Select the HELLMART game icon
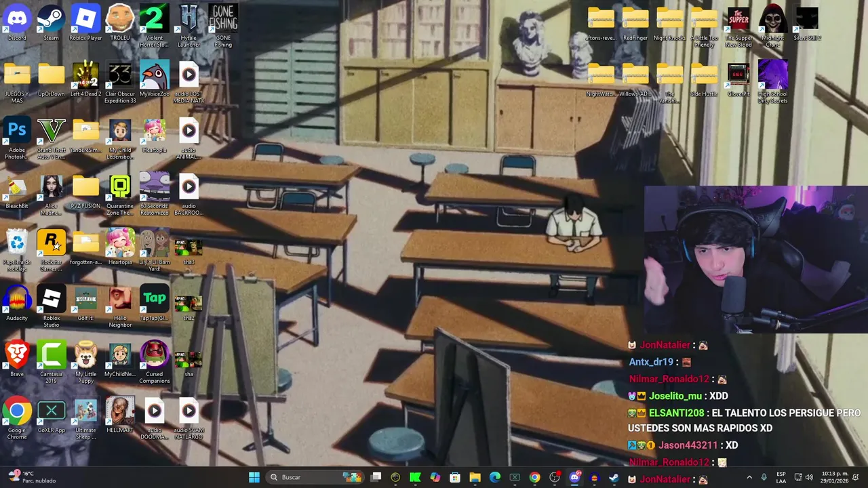The image size is (868, 488). coord(120,415)
